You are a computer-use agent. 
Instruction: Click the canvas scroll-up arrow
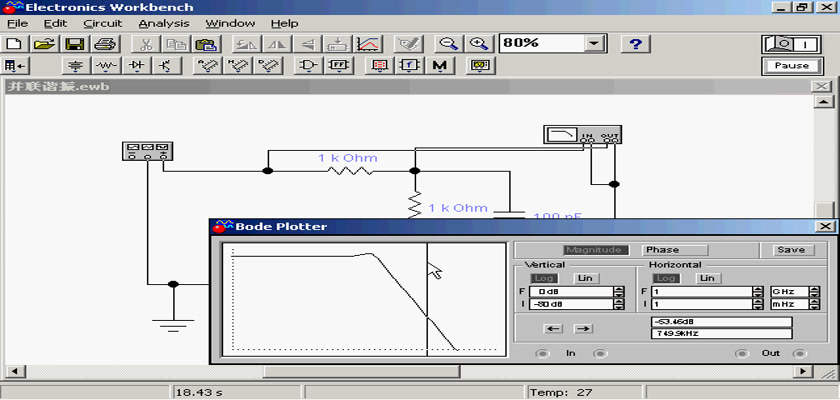coord(824,102)
